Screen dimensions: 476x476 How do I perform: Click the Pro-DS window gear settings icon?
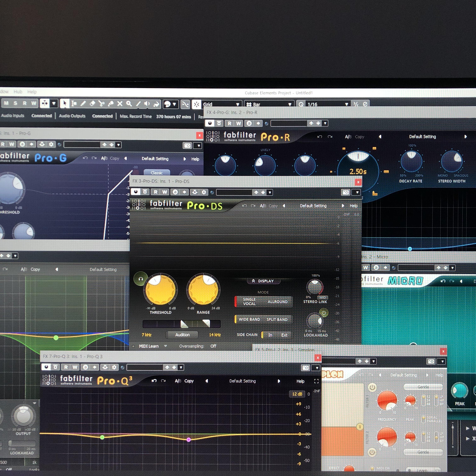coord(204,192)
